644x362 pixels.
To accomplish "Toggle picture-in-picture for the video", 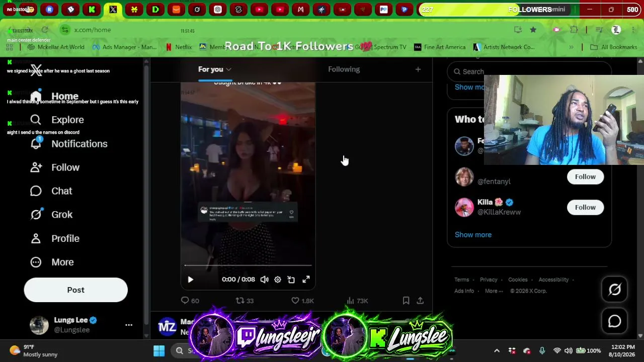I will [x=291, y=280].
